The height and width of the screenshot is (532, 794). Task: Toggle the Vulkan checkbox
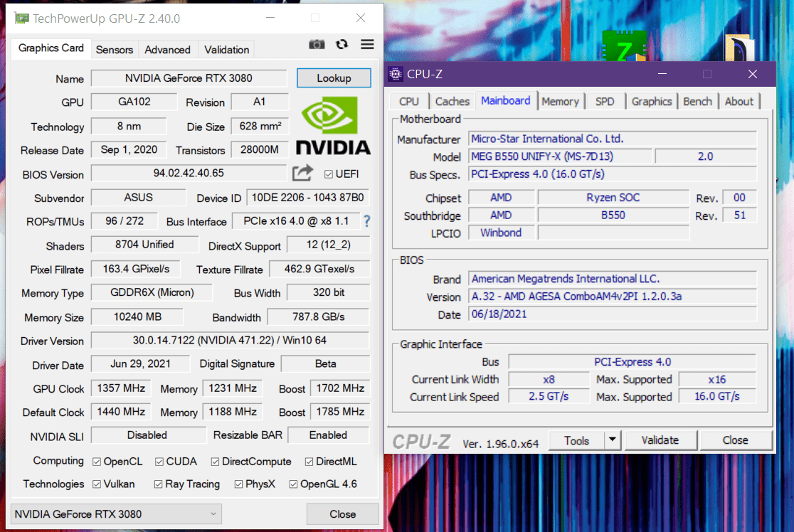coord(97,484)
